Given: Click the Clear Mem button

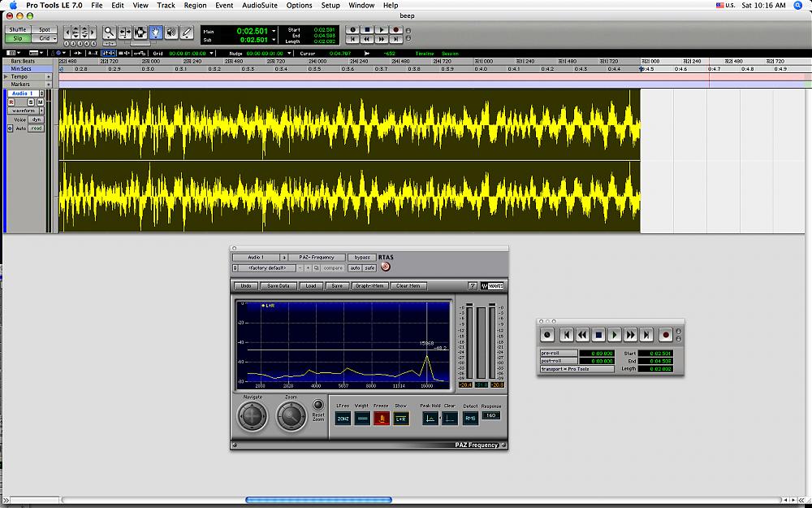Looking at the screenshot, I should point(408,285).
